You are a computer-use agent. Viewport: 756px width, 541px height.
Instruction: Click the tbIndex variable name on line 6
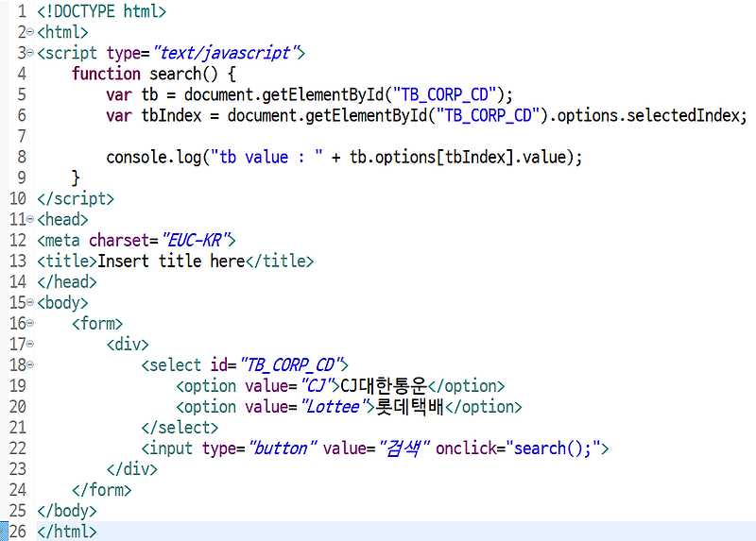(x=171, y=115)
